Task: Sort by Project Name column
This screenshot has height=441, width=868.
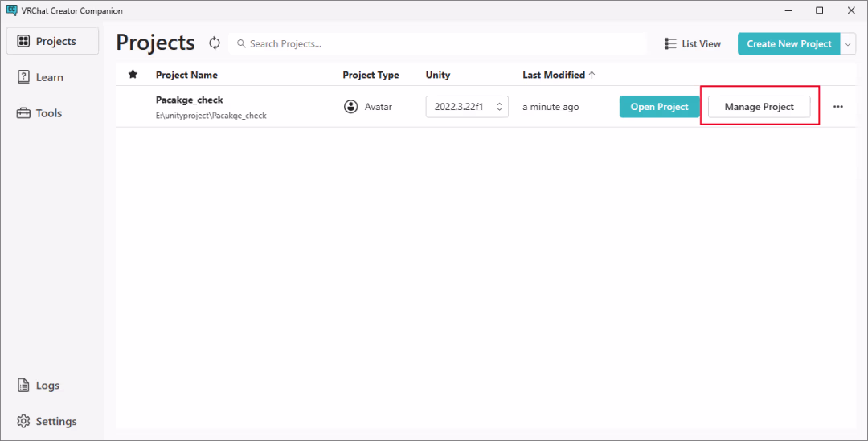Action: [186, 75]
